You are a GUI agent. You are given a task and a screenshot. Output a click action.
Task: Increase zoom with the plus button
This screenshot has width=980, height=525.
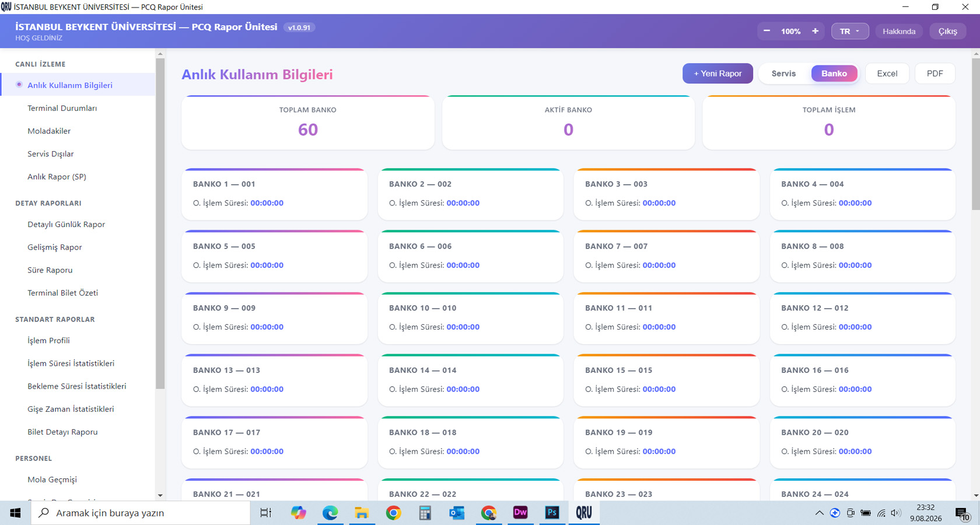[815, 31]
